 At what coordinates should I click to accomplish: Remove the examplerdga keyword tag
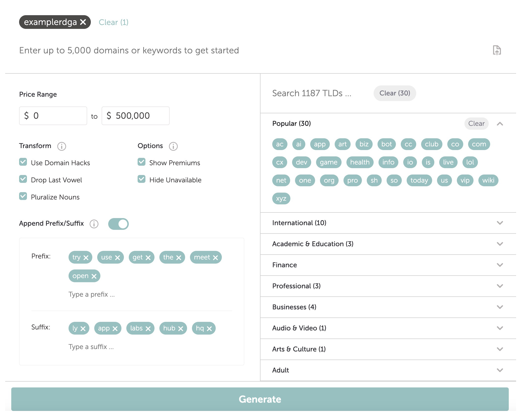coord(83,22)
